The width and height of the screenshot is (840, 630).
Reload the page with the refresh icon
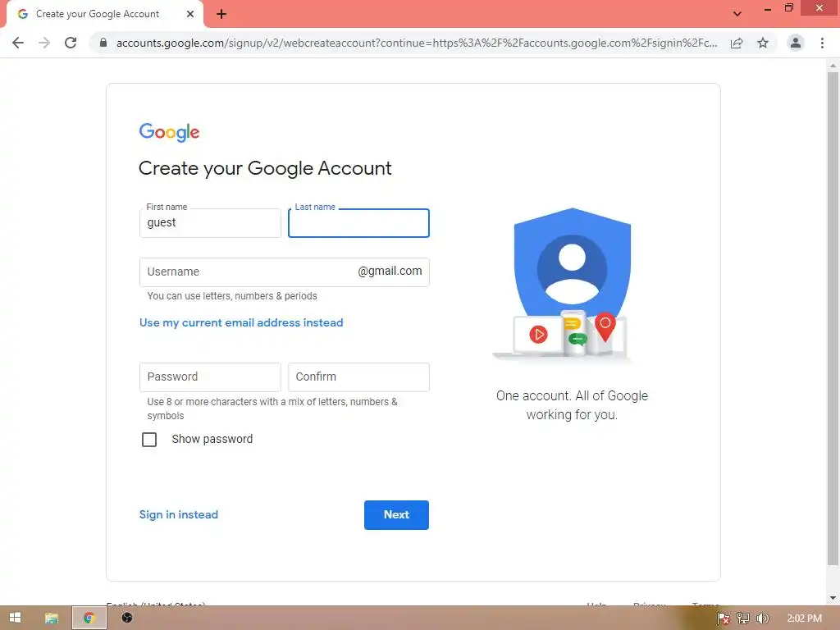[x=71, y=43]
